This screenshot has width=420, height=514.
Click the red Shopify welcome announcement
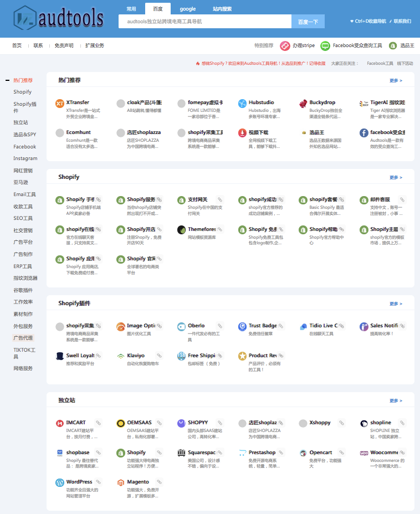260,64
